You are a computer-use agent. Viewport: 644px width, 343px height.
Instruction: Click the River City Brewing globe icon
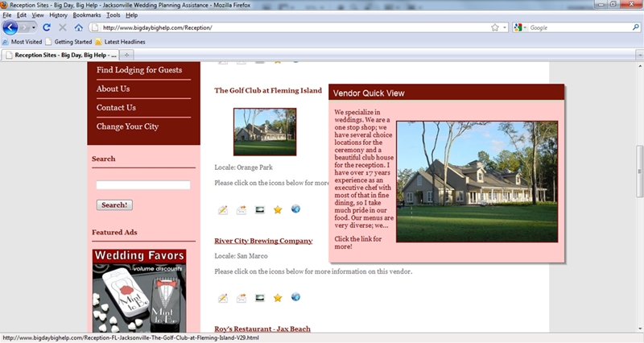point(295,296)
